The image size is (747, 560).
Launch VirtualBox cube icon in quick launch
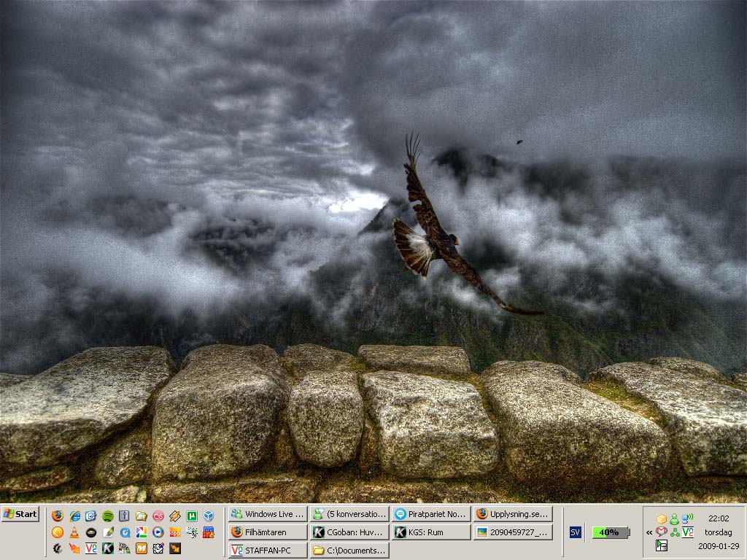(x=208, y=516)
